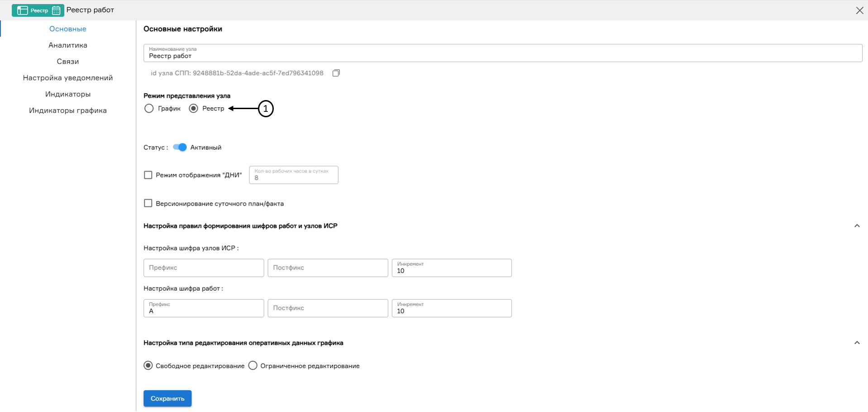The height and width of the screenshot is (412, 868).
Task: Toggle the Статус switch off
Action: pyautogui.click(x=179, y=147)
